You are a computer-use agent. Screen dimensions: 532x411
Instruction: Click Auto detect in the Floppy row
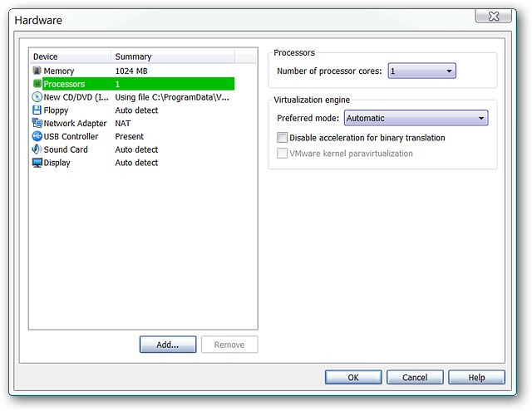coord(136,110)
